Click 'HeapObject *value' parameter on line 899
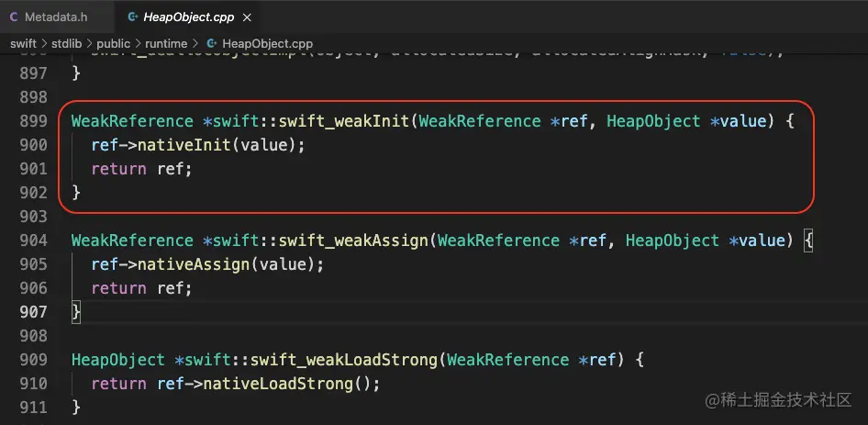The image size is (868, 425). 686,121
